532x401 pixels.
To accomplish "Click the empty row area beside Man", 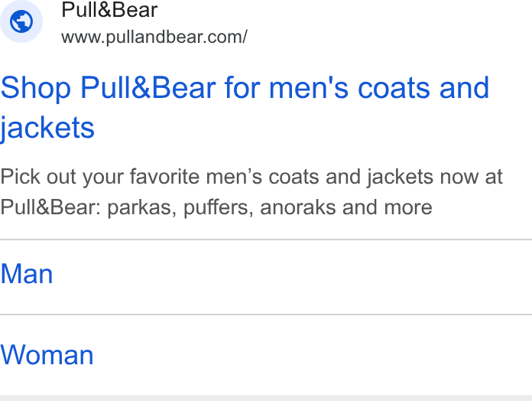I will [x=292, y=277].
